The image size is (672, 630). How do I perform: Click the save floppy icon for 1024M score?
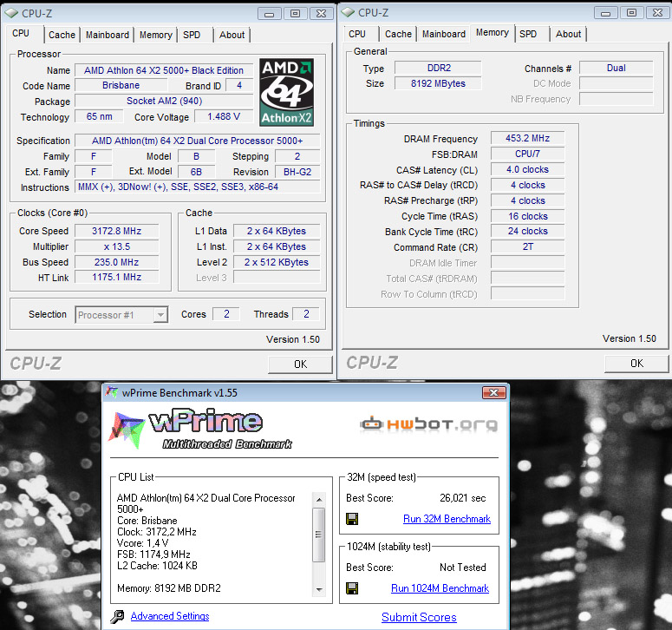[352, 588]
